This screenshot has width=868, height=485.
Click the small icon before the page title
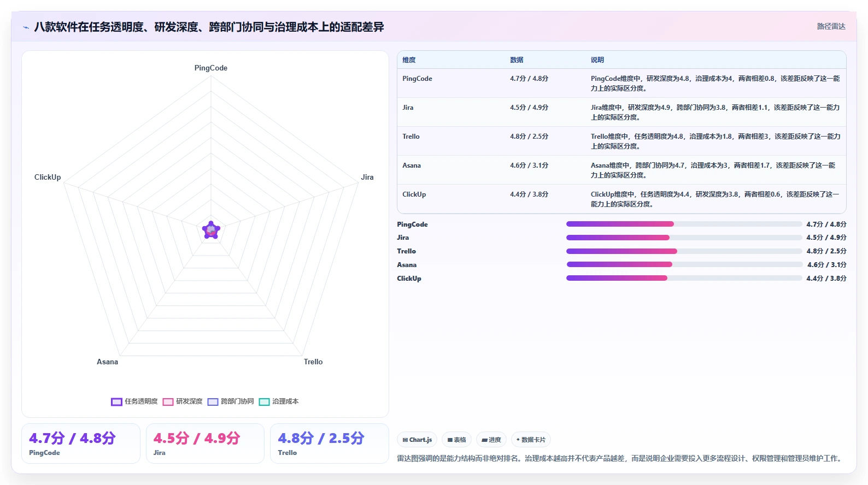point(26,27)
